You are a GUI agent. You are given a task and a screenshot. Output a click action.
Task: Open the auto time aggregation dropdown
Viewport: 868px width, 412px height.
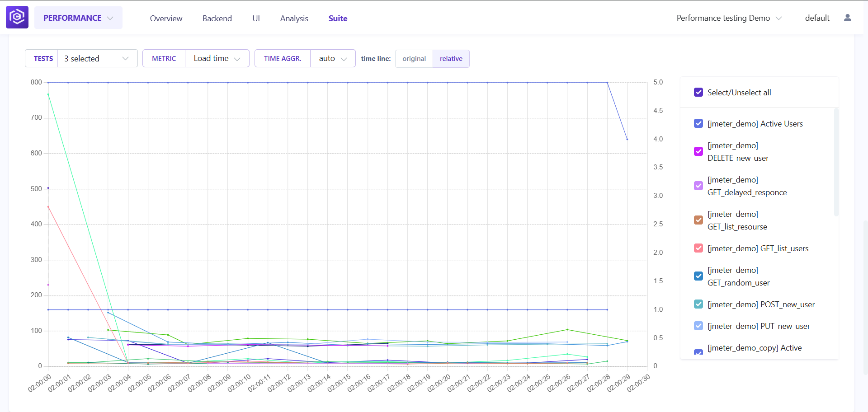333,59
